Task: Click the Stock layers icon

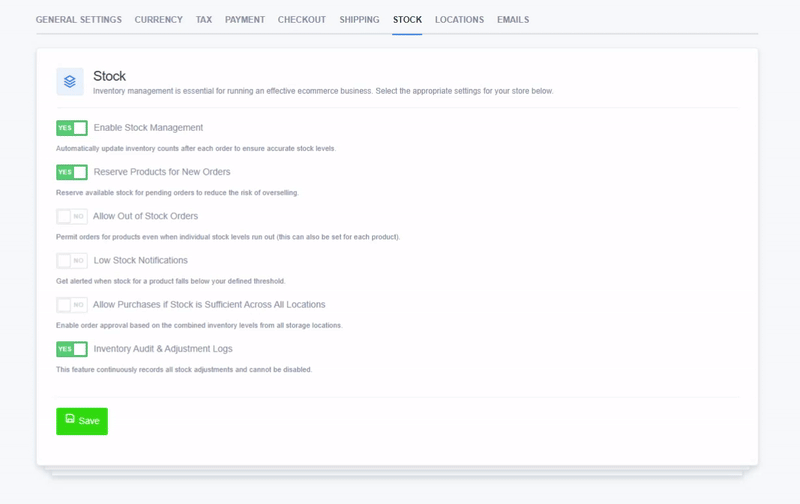Action: tap(70, 82)
